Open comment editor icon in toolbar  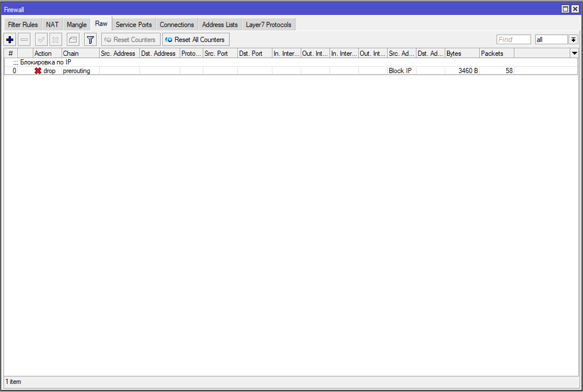(73, 39)
